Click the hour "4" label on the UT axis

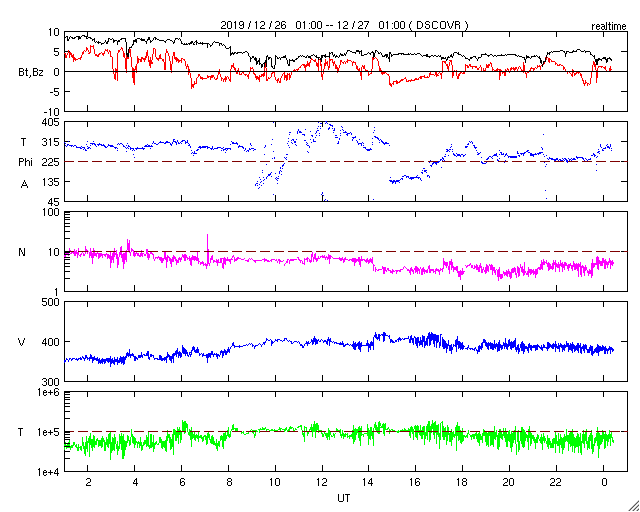click(135, 482)
